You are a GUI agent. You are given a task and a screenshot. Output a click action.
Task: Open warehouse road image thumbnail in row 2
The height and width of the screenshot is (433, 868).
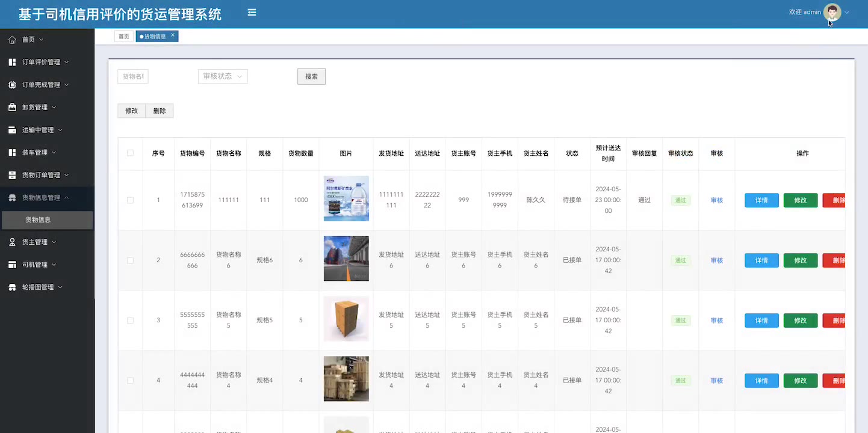(346, 259)
